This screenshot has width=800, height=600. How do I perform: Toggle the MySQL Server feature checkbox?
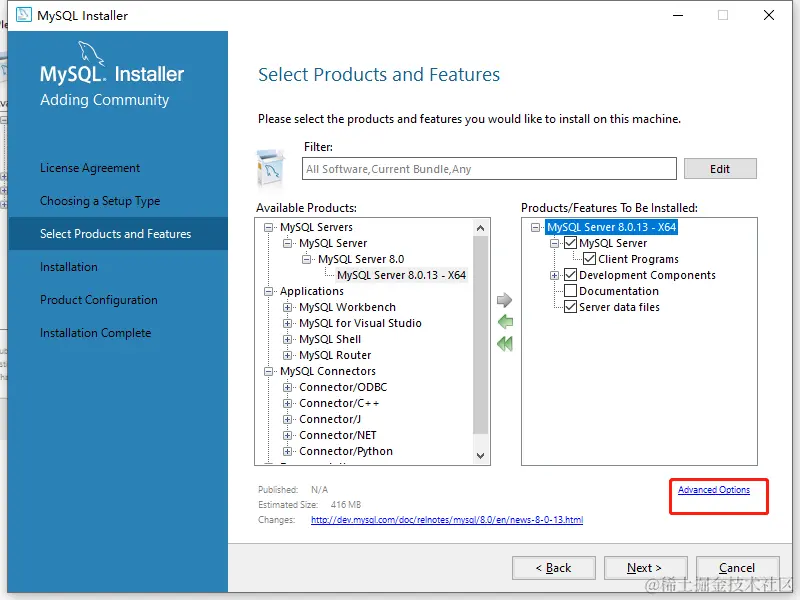(x=570, y=243)
